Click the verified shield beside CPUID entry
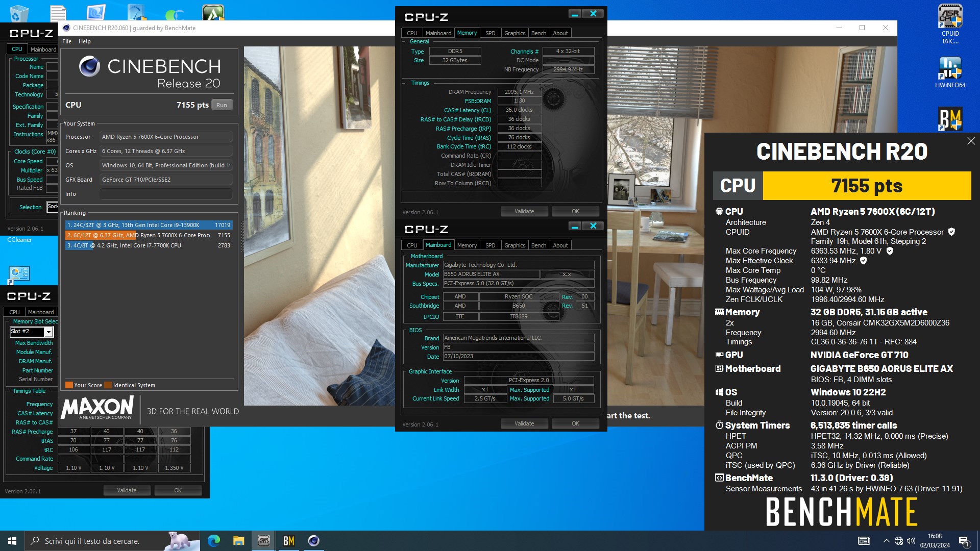Image resolution: width=980 pixels, height=551 pixels. [x=951, y=232]
